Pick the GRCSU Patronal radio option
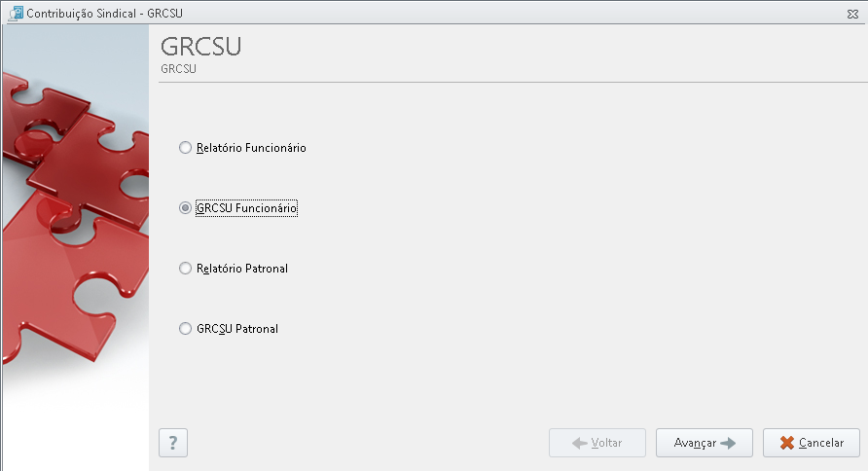 tap(185, 329)
